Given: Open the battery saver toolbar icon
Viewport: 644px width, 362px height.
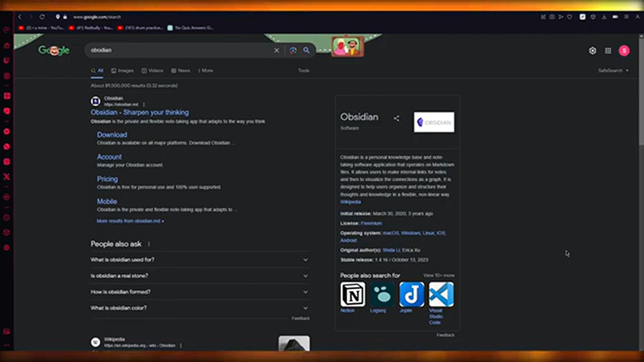Looking at the screenshot, I should pos(615,17).
